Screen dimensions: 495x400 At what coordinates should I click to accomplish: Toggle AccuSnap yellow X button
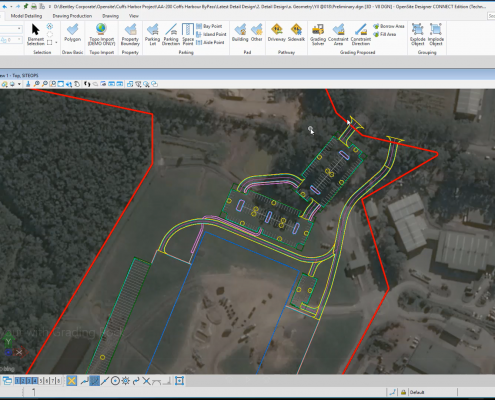click(x=71, y=381)
